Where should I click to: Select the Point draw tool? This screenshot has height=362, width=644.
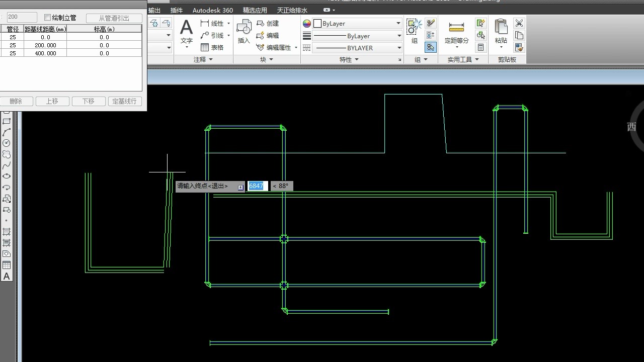point(7,221)
